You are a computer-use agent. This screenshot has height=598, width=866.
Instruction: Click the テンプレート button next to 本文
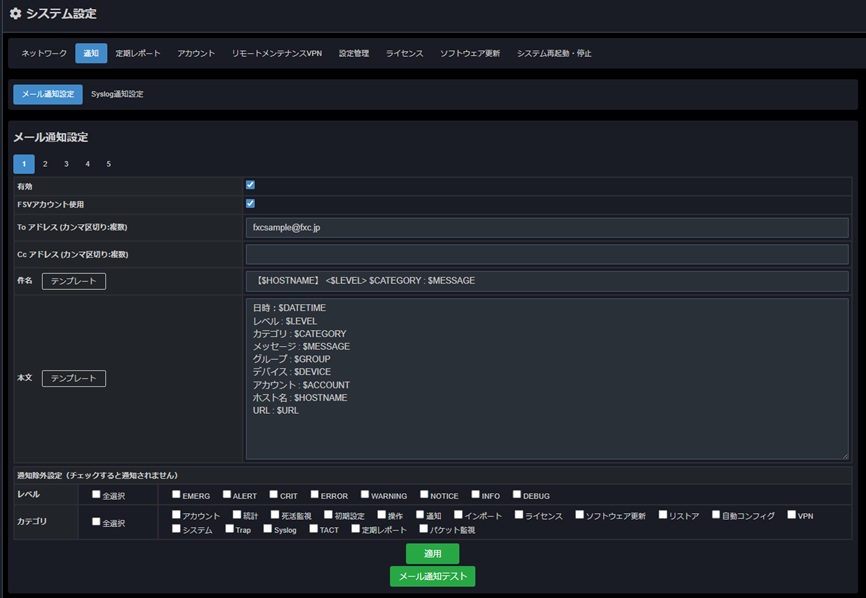click(74, 378)
